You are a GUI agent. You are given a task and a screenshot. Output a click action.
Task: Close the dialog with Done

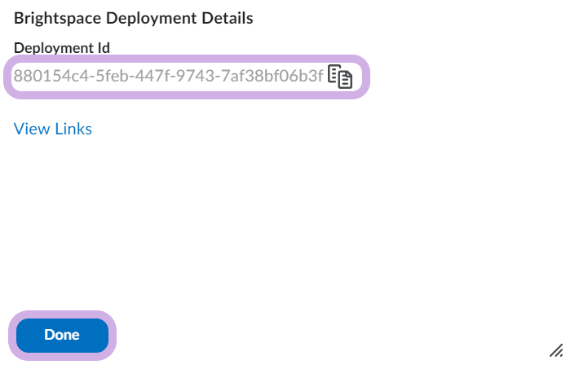tap(62, 336)
